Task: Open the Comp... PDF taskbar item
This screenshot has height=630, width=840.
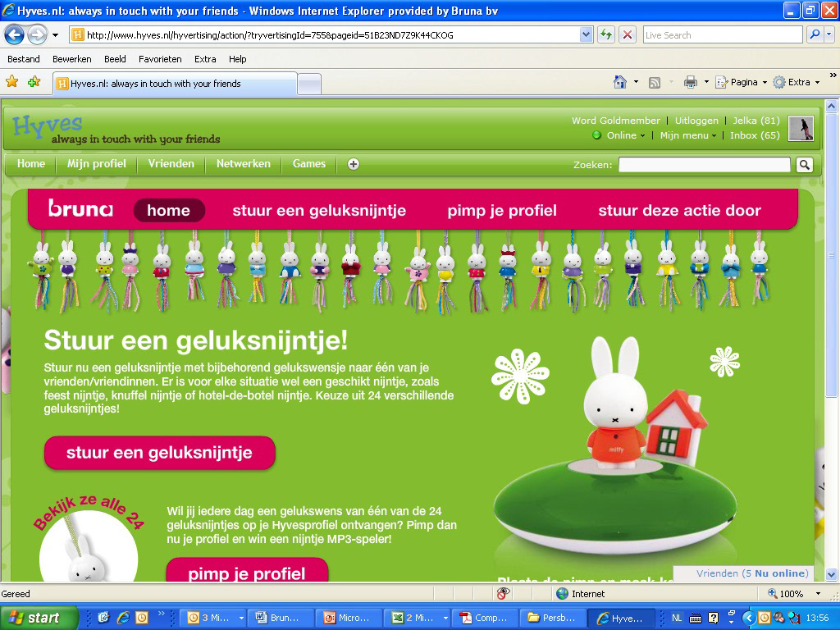Action: pyautogui.click(x=484, y=618)
